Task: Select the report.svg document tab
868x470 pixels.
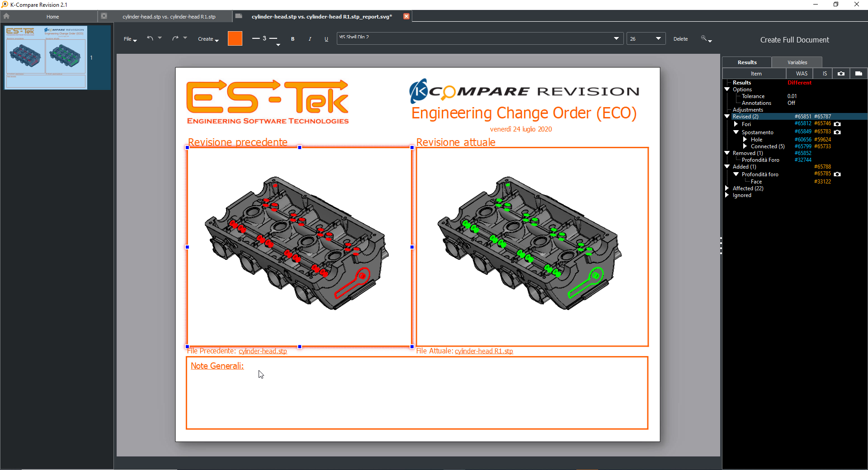Action: click(x=321, y=16)
